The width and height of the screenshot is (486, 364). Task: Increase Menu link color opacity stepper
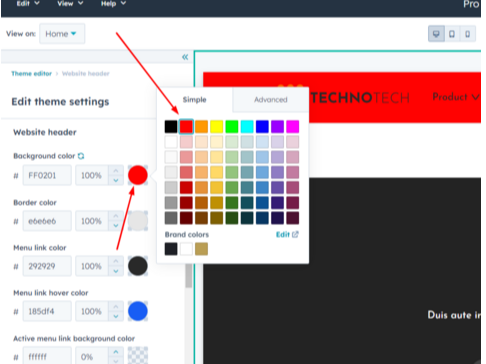coord(116,261)
